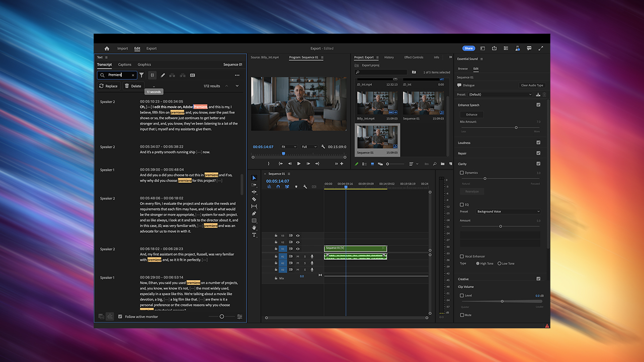The image size is (644, 362).
Task: Uncheck the Follow active monitor checkbox
Action: 119,316
